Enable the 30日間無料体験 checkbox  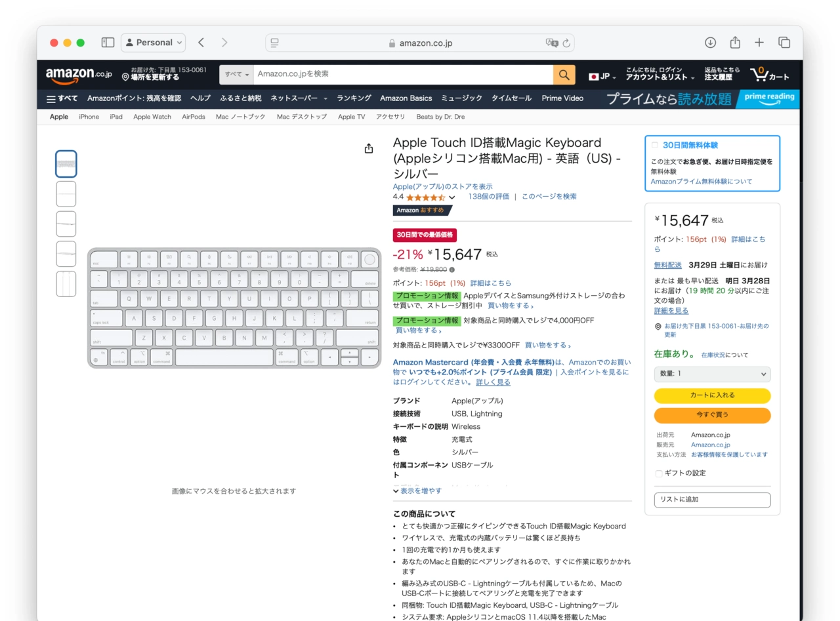(654, 145)
